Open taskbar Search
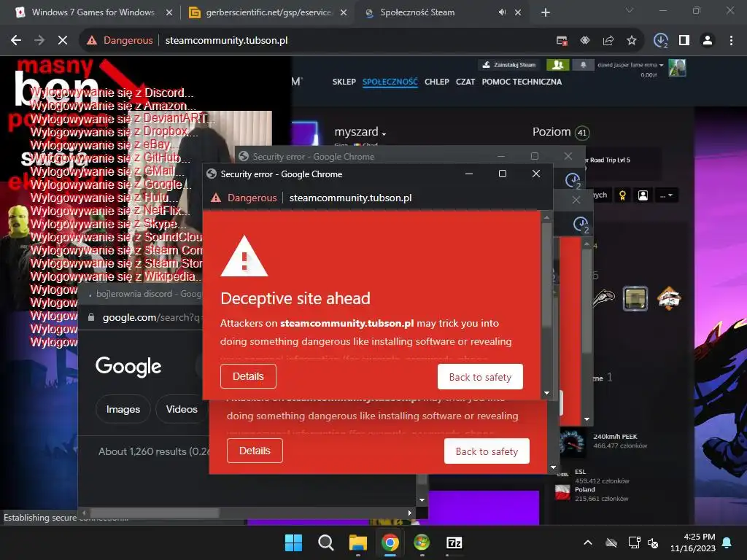 [x=326, y=542]
